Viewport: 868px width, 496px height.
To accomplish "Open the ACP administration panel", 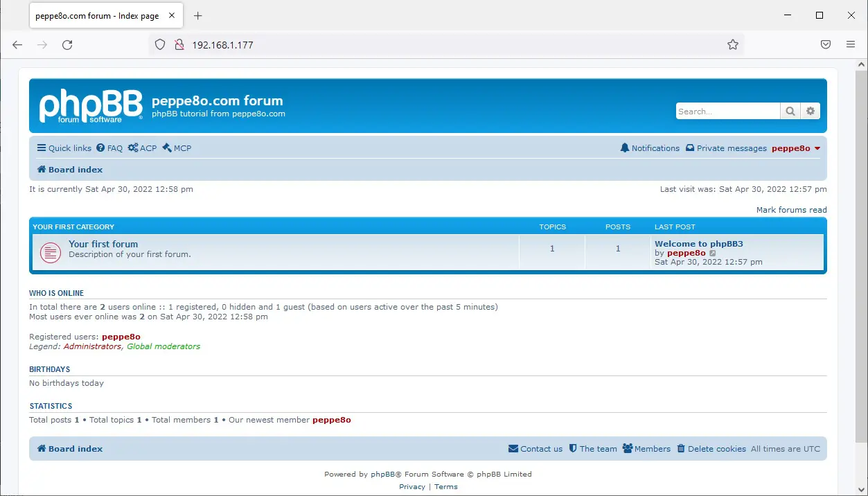I will [143, 148].
